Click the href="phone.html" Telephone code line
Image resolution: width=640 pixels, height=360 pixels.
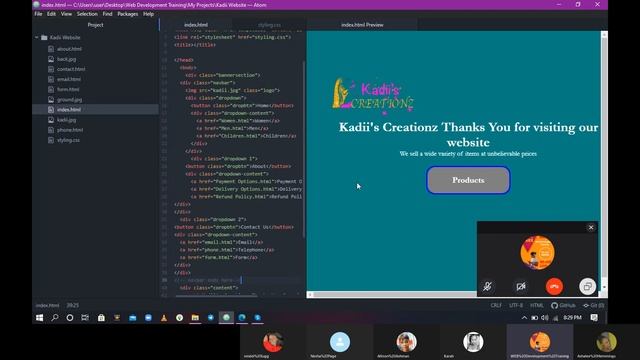(227, 250)
